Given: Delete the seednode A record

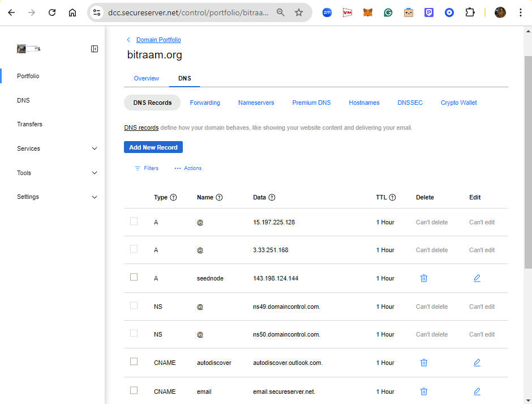Looking at the screenshot, I should (x=424, y=278).
